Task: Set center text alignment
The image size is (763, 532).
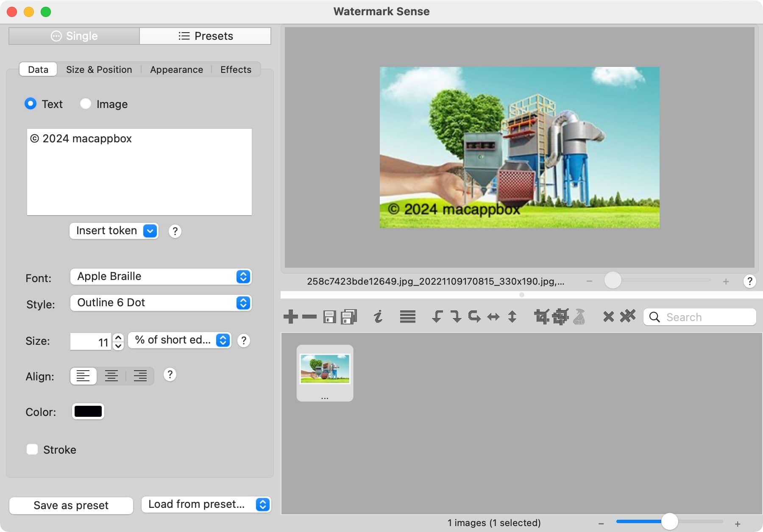Action: (111, 376)
